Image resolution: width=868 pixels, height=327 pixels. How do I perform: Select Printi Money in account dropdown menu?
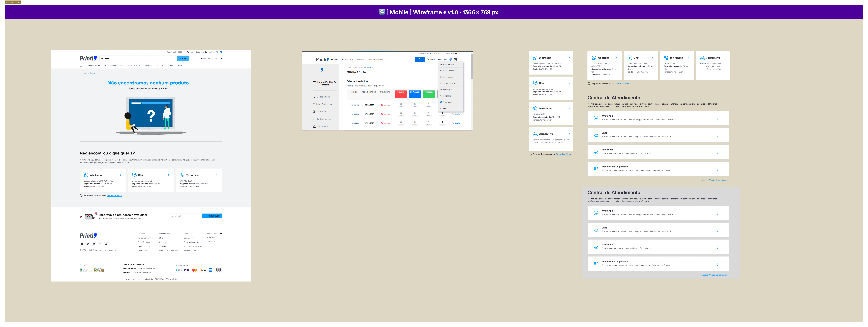(448, 102)
